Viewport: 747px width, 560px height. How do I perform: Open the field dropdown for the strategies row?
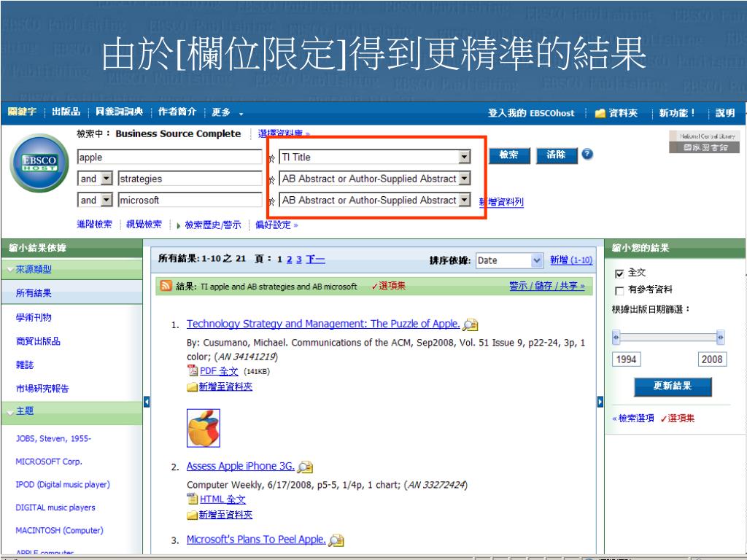(465, 179)
